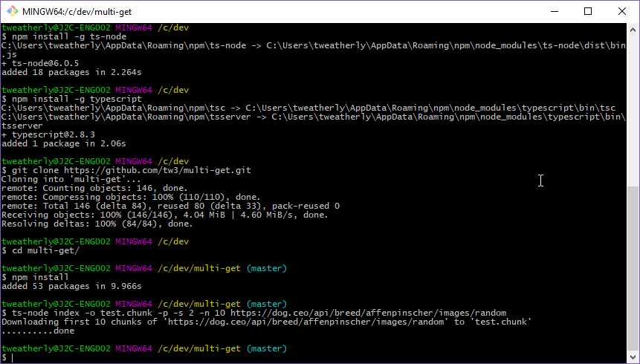
Task: Click 'added 1 package in 2.06s'
Action: (64, 143)
